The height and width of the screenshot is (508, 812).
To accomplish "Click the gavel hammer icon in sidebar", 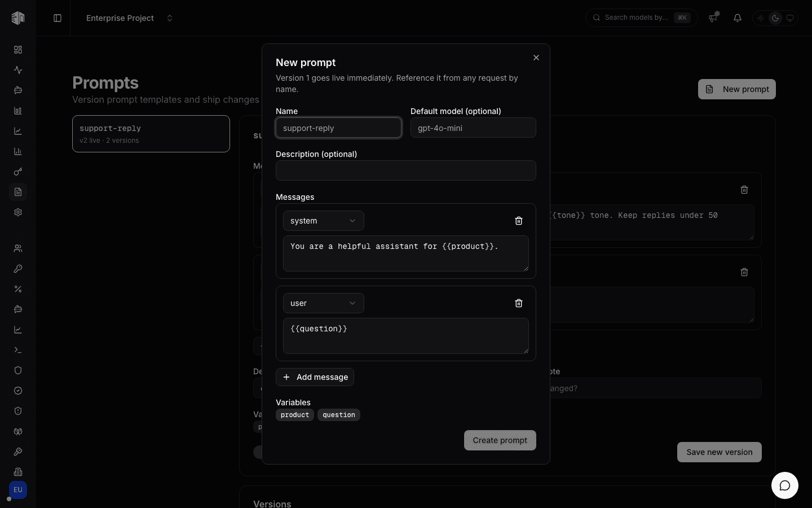I will (x=18, y=452).
